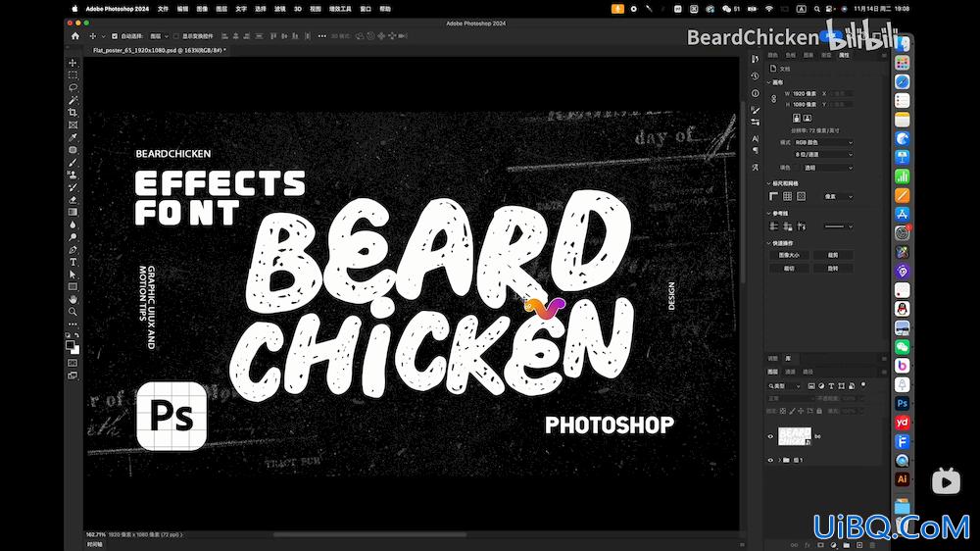Select the Frame tool
This screenshot has height=551, width=980.
(x=73, y=125)
